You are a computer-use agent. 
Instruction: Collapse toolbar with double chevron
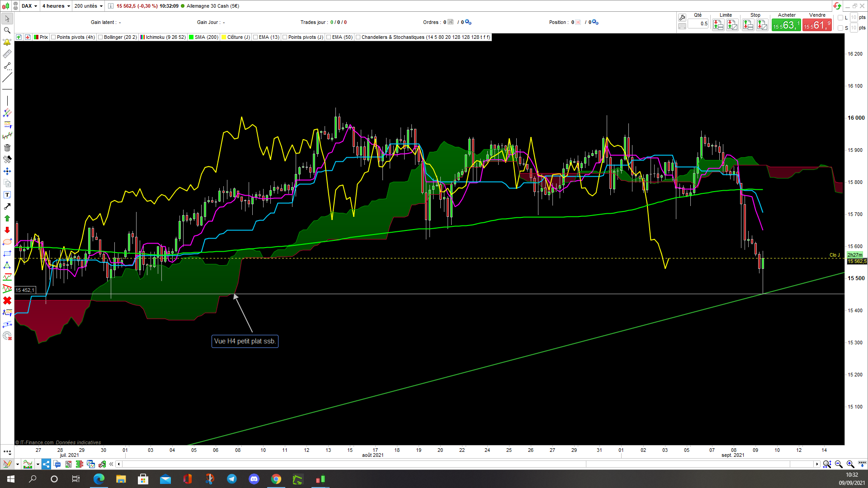pos(111,464)
